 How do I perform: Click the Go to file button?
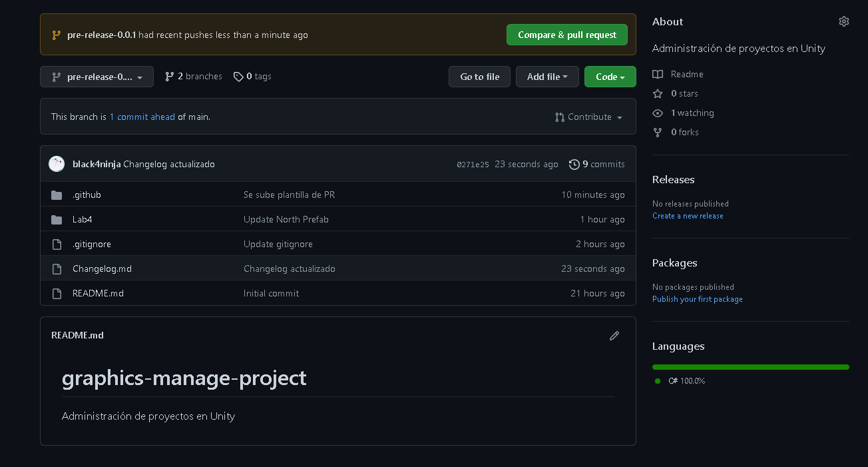coord(479,77)
